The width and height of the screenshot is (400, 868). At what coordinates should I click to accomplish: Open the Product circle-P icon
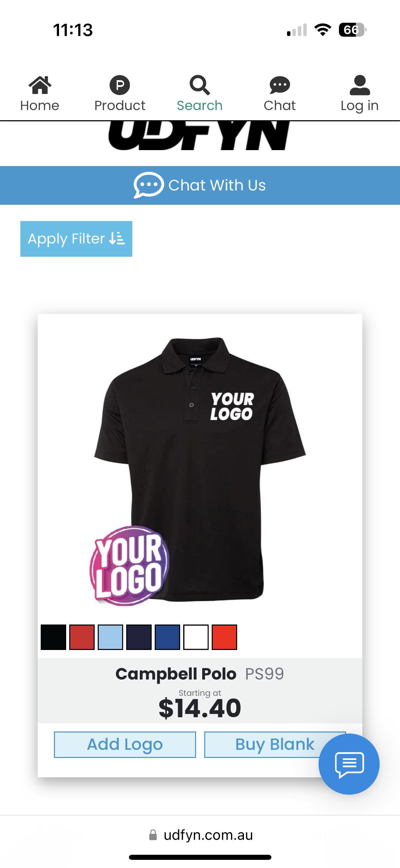(120, 85)
